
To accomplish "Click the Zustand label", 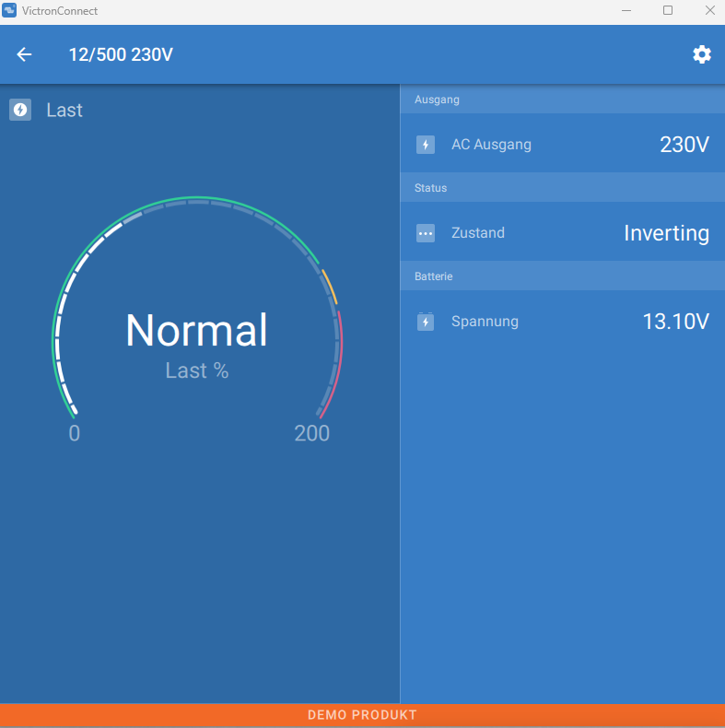I will (477, 232).
